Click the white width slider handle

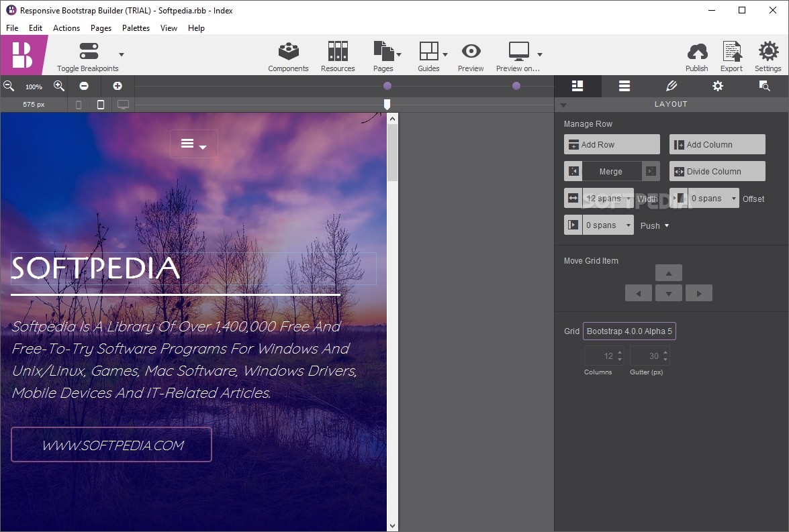click(387, 104)
